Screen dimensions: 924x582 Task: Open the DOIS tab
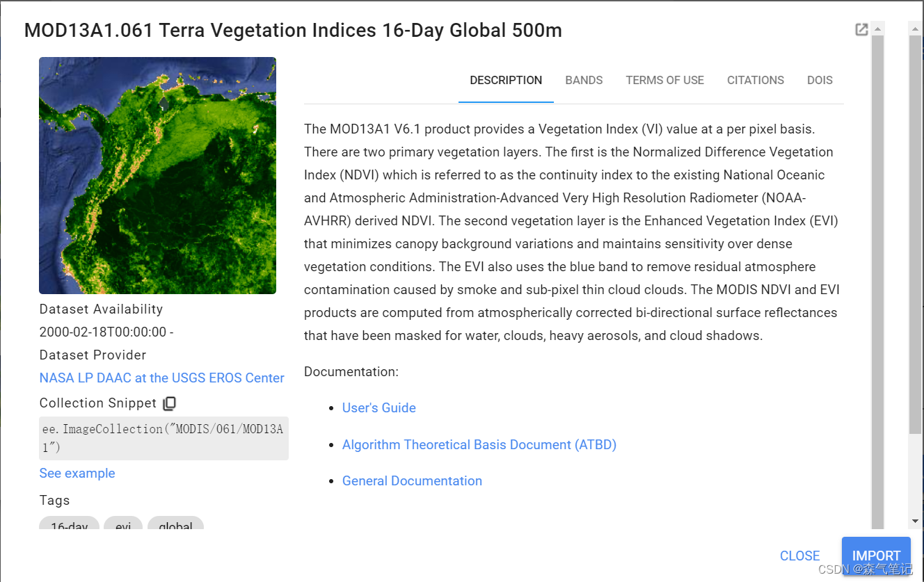pos(820,80)
